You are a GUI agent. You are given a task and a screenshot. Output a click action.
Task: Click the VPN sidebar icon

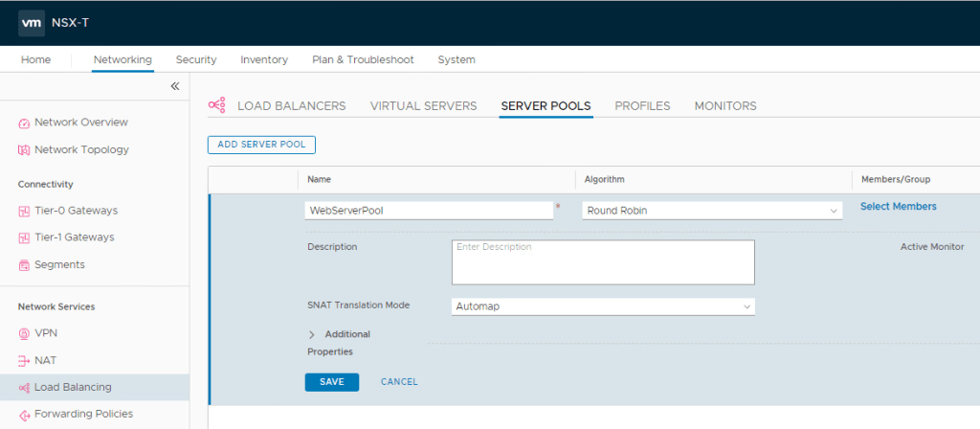[24, 333]
